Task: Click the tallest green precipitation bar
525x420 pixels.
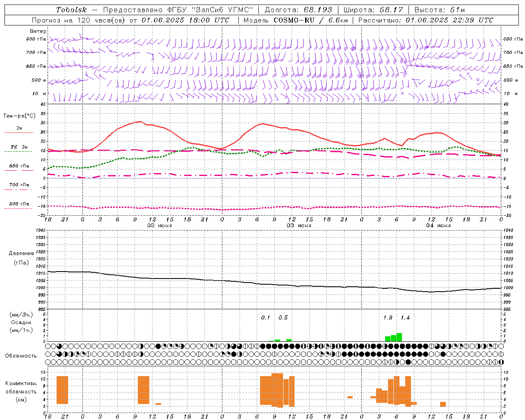Action: coord(399,337)
